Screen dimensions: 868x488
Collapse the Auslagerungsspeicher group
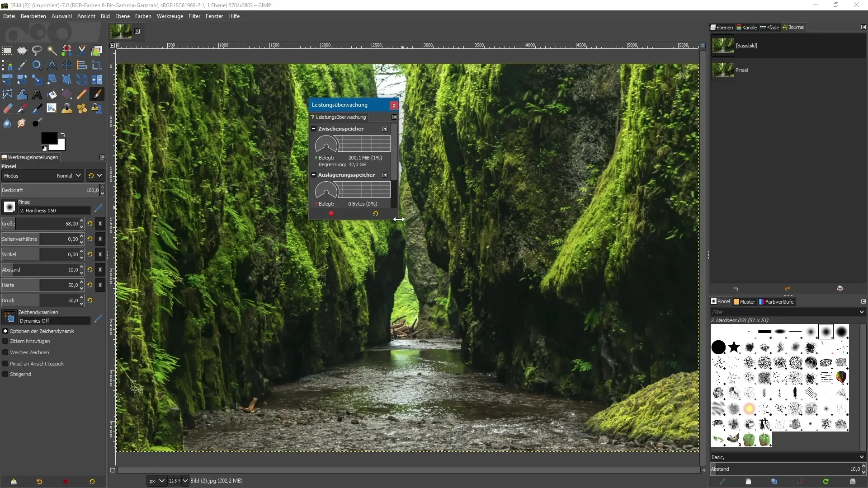click(x=313, y=175)
